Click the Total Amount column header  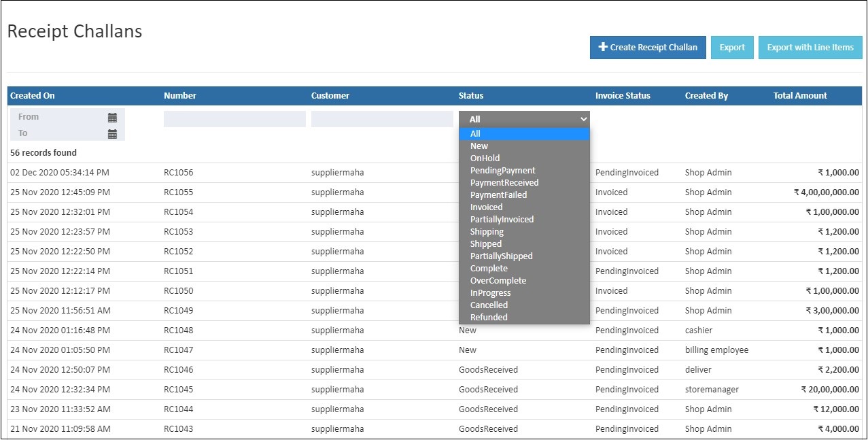800,96
